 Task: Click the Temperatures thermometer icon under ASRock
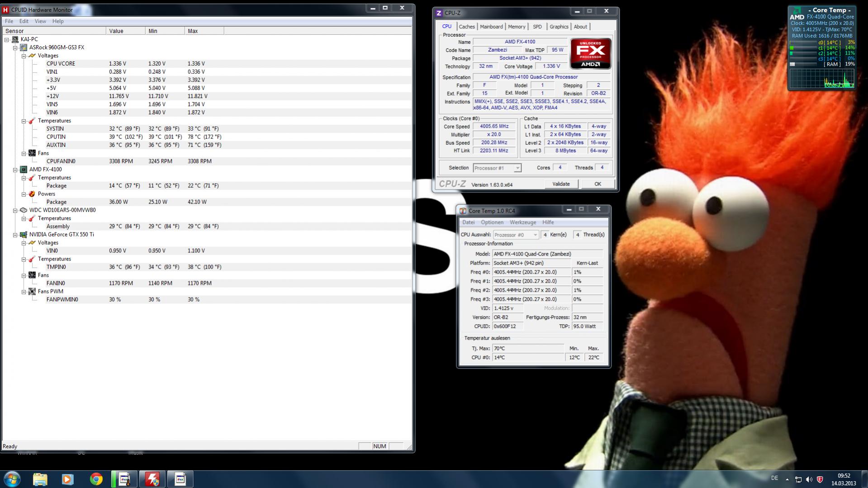click(32, 121)
